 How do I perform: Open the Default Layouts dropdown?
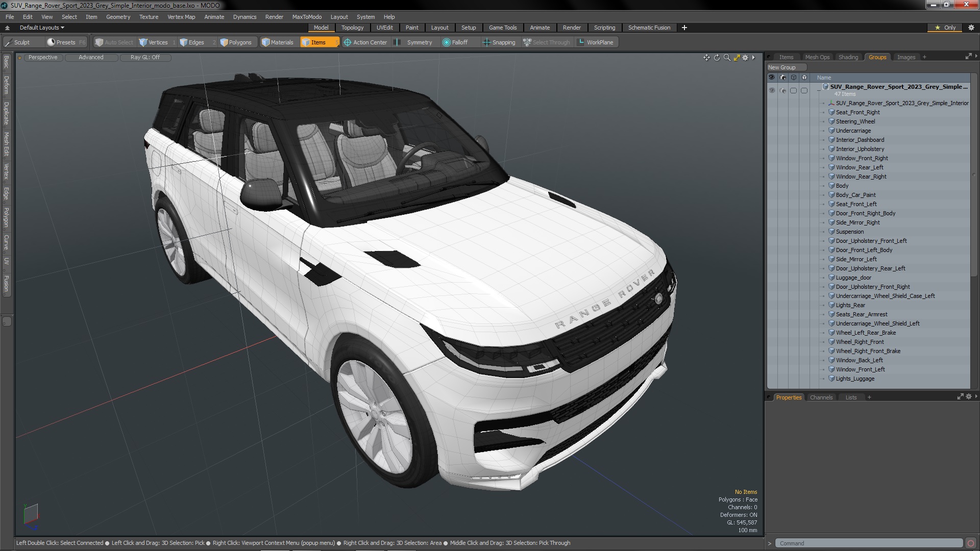coord(42,28)
